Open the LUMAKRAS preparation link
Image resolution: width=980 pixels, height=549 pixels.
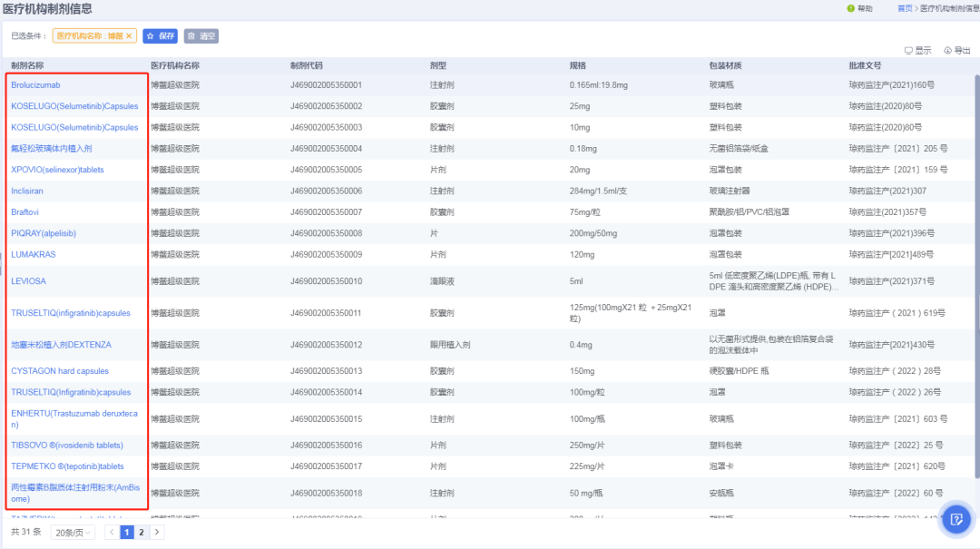[x=34, y=255]
